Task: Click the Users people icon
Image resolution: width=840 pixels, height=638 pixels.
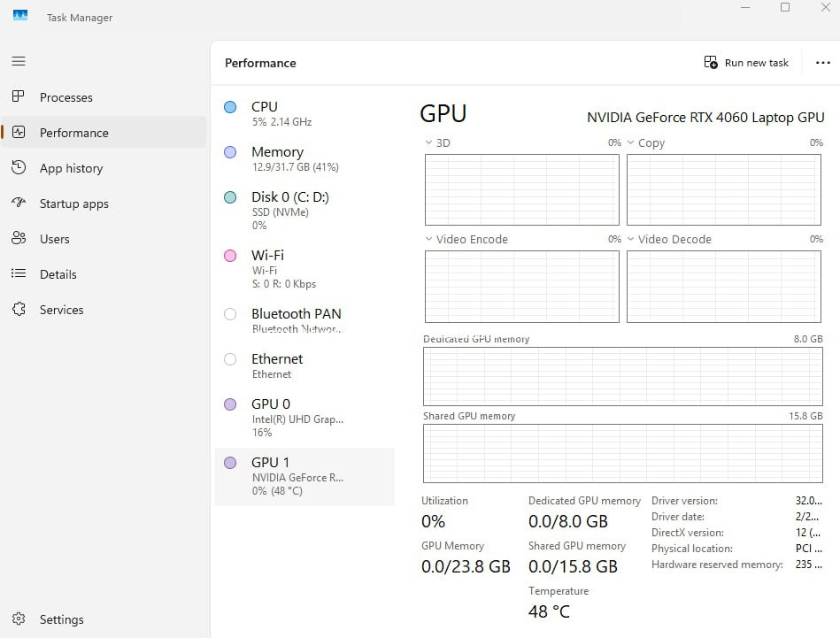Action: (x=19, y=238)
